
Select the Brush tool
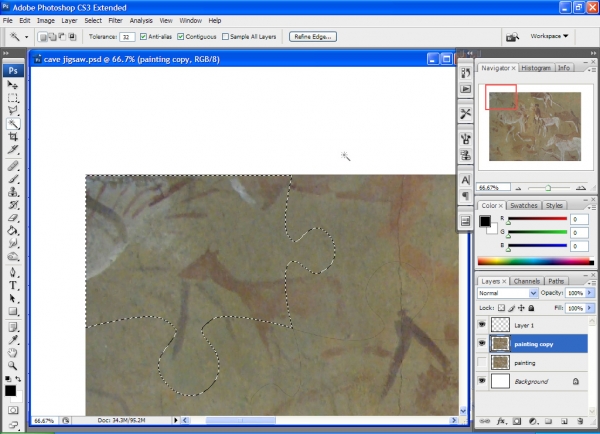(13, 179)
